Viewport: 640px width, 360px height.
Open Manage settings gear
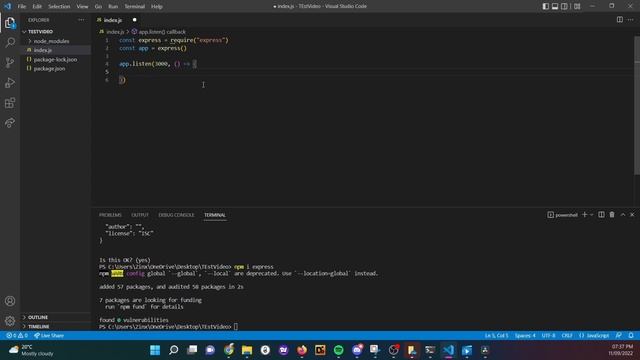point(10,321)
